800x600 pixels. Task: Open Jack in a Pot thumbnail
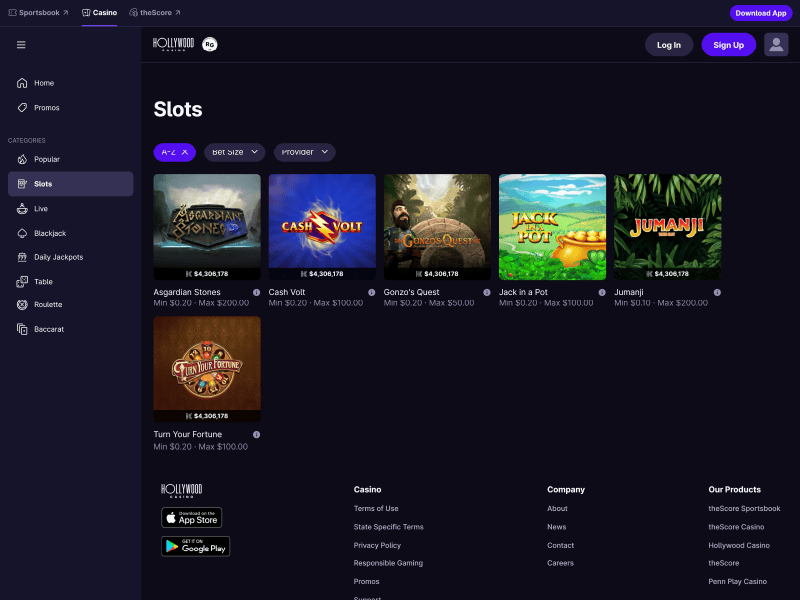click(x=553, y=227)
